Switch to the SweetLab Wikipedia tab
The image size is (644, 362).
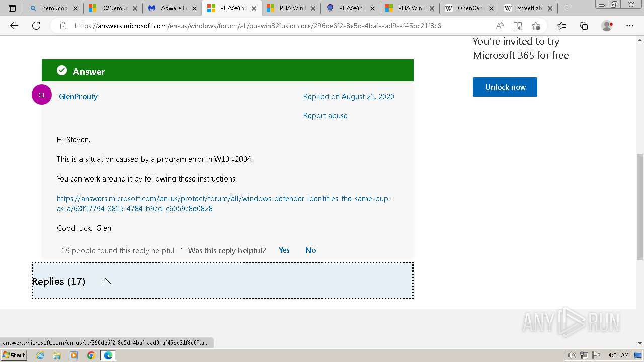click(529, 8)
